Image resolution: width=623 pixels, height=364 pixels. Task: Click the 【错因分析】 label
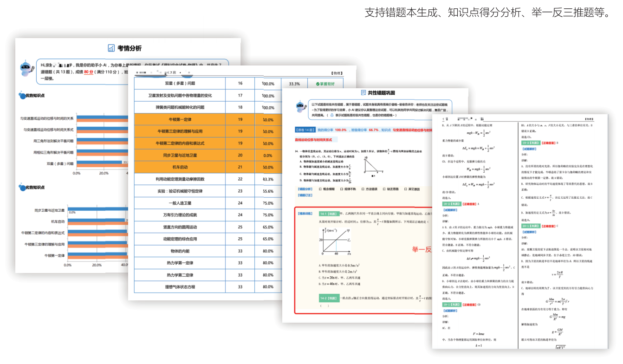[305, 189]
